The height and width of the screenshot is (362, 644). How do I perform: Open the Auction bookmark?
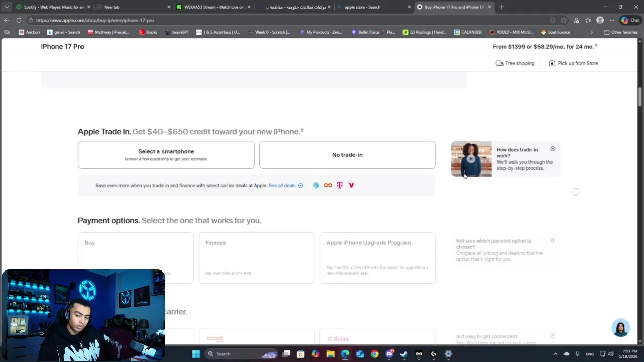click(29, 32)
